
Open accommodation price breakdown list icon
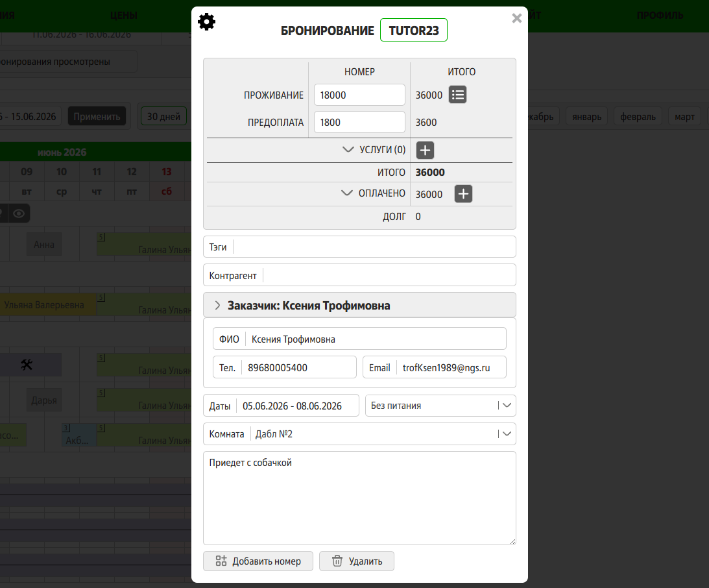457,95
